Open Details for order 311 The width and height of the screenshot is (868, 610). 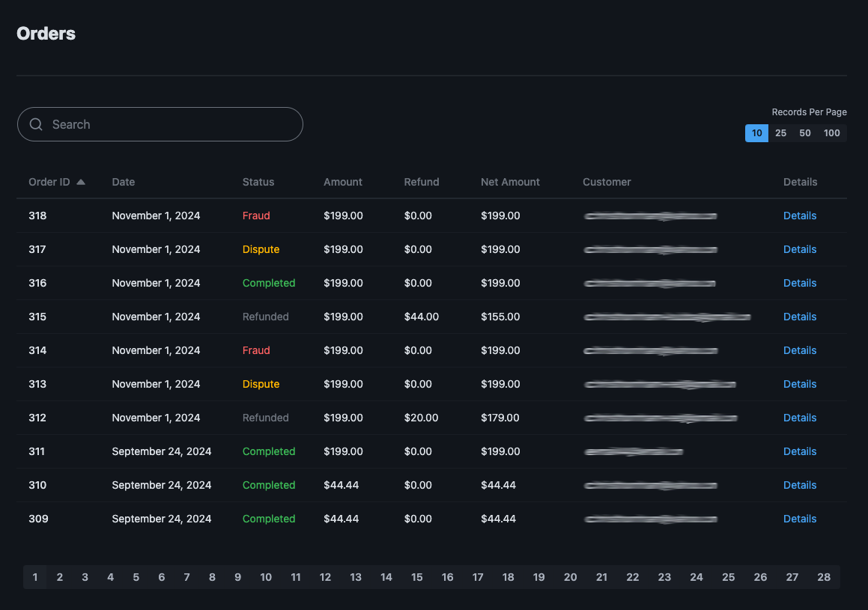(799, 452)
